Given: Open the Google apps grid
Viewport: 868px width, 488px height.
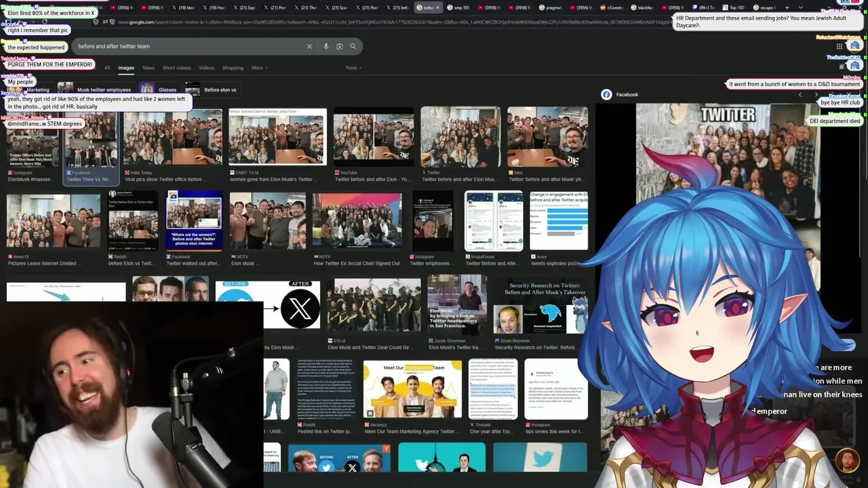Looking at the screenshot, I should tap(839, 46).
